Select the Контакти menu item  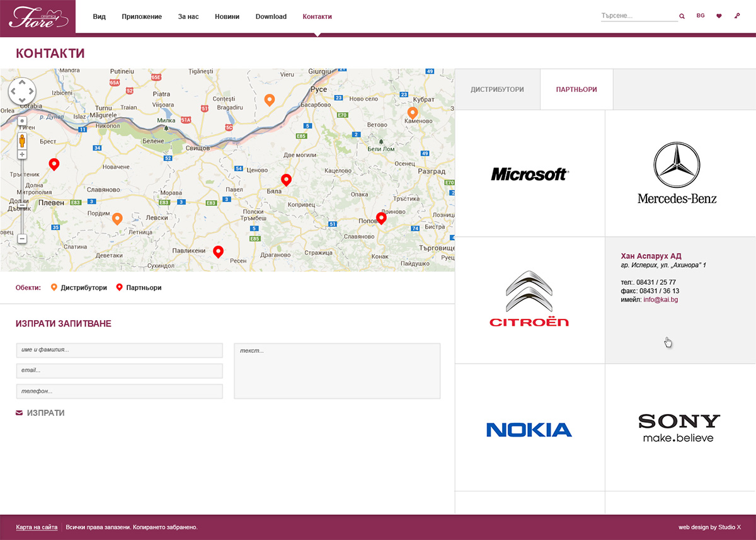pyautogui.click(x=317, y=16)
